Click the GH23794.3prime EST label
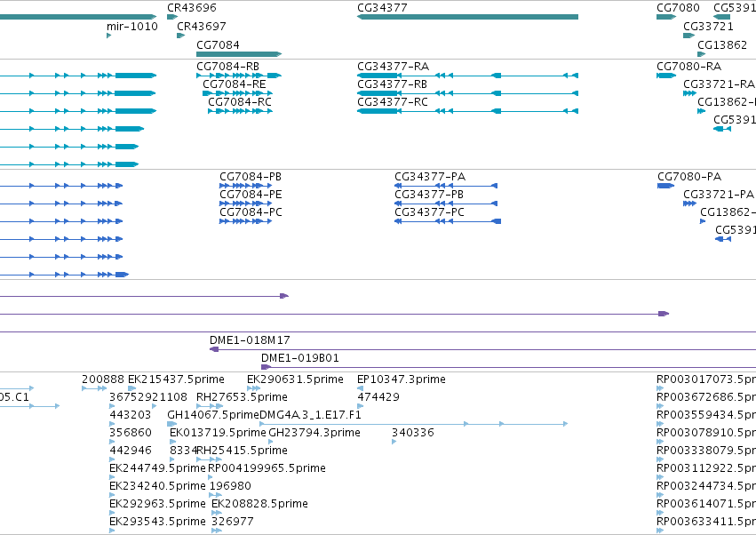 click(314, 433)
